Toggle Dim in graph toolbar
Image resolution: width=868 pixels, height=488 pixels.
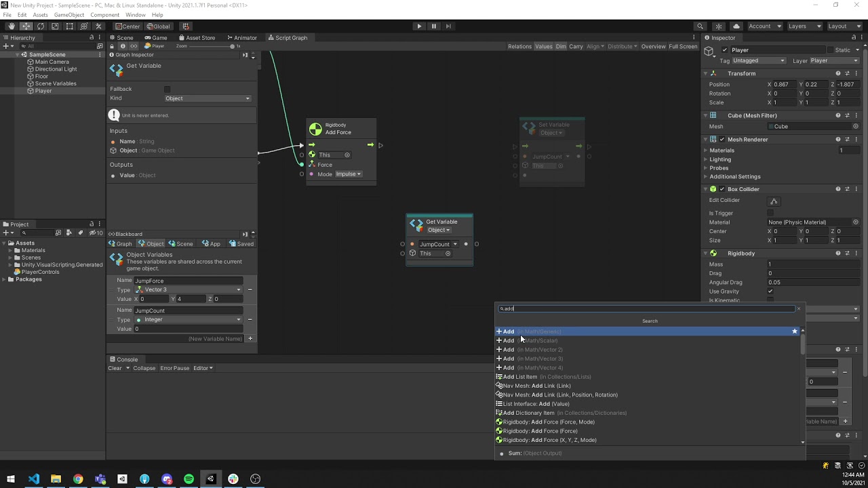(561, 47)
